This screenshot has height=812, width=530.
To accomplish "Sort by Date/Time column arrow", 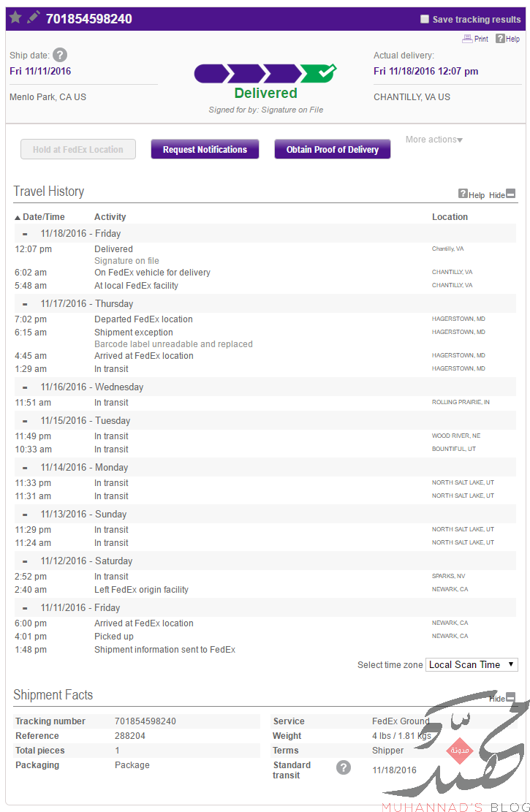I will point(18,218).
